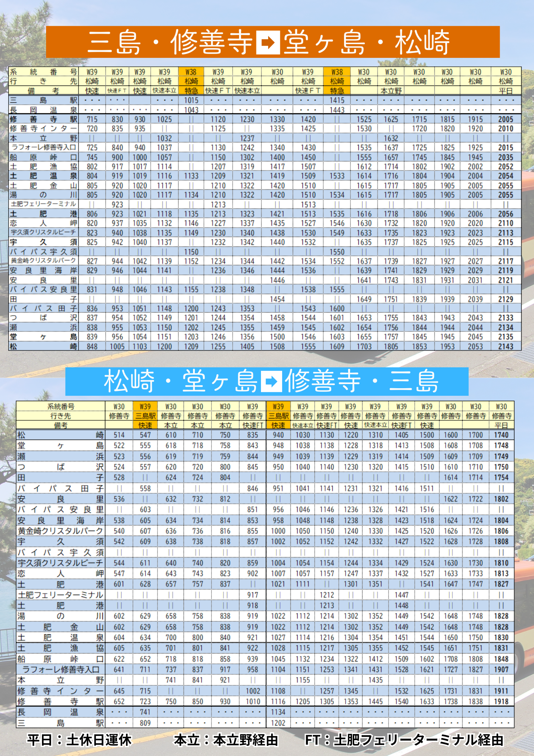
Task: Click the 平日：土休日運休 legend note
Action: (79, 740)
